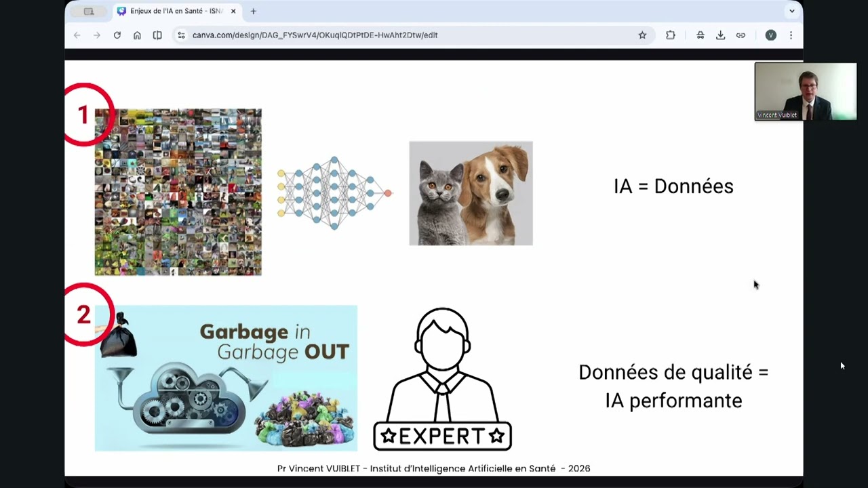Click the link icon in the toolbar
Image resolution: width=868 pixels, height=488 pixels.
point(741,35)
